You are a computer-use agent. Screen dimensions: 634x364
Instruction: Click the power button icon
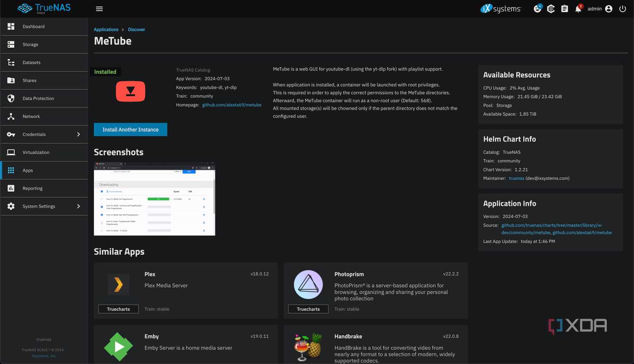pyautogui.click(x=622, y=9)
